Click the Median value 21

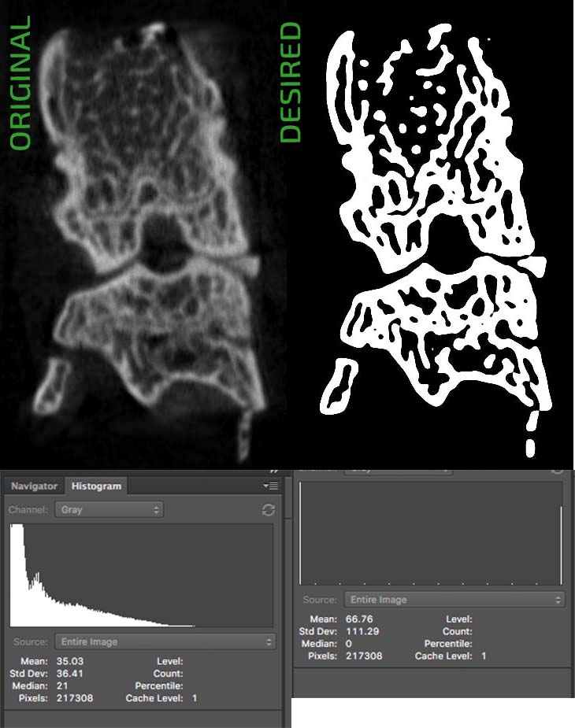[61, 686]
